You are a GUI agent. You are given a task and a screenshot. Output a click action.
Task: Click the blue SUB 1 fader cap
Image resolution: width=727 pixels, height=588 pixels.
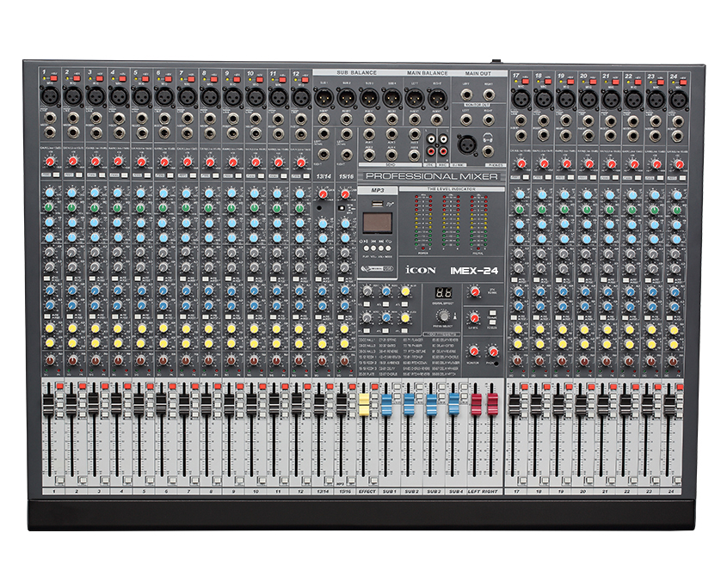[x=386, y=406]
